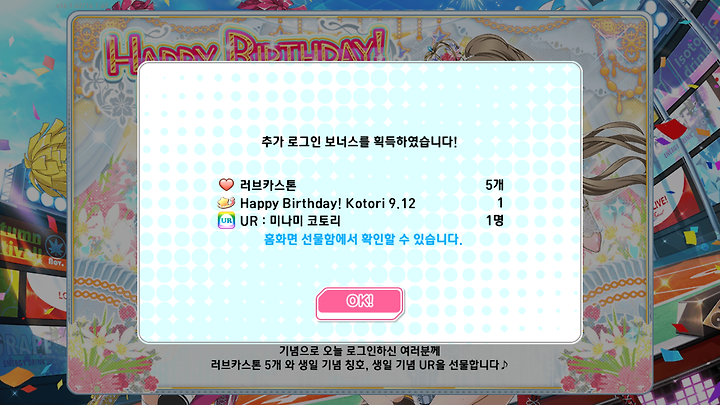The width and height of the screenshot is (720, 405).
Task: Tap the 5개 quantity value
Action: click(495, 185)
